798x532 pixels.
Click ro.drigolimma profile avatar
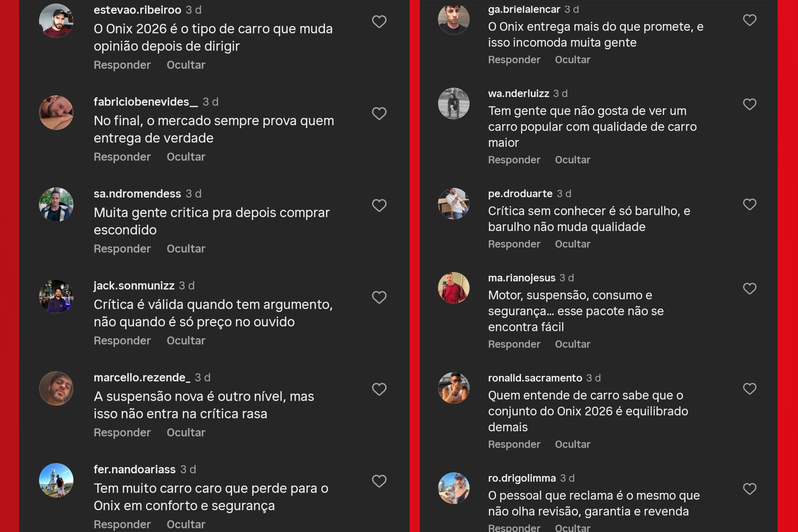tap(454, 488)
